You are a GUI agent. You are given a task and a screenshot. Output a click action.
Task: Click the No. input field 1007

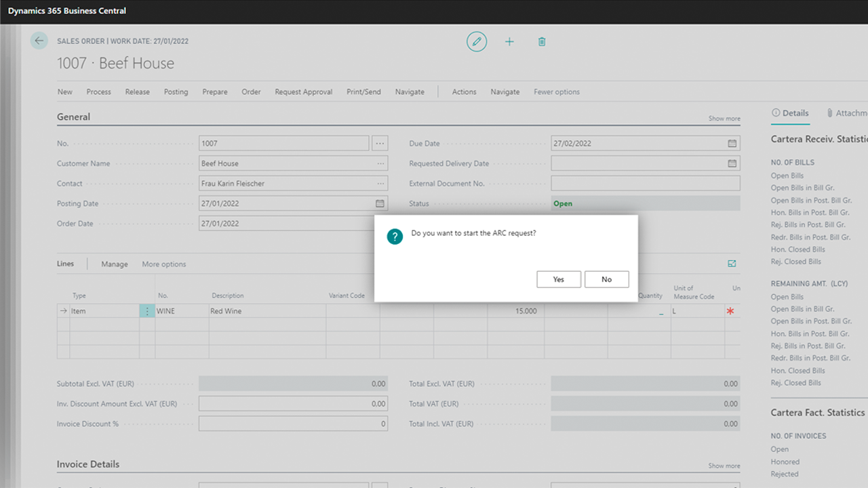(x=284, y=143)
